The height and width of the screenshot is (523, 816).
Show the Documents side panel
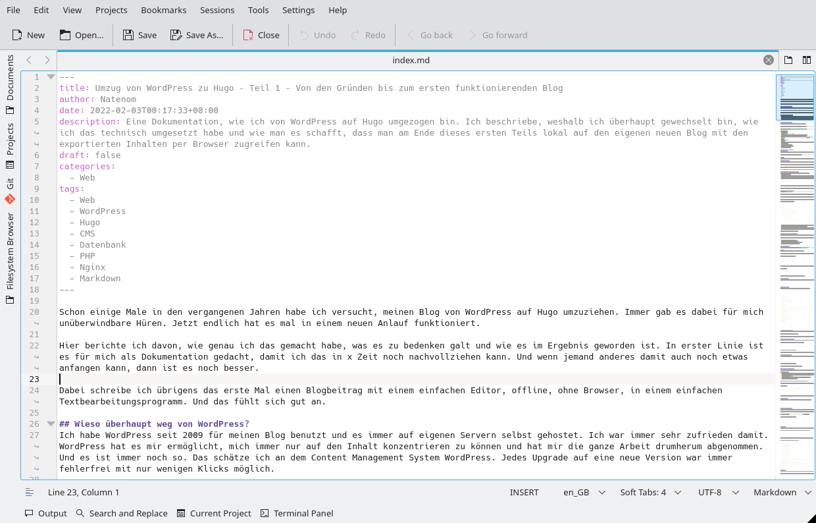pyautogui.click(x=10, y=84)
